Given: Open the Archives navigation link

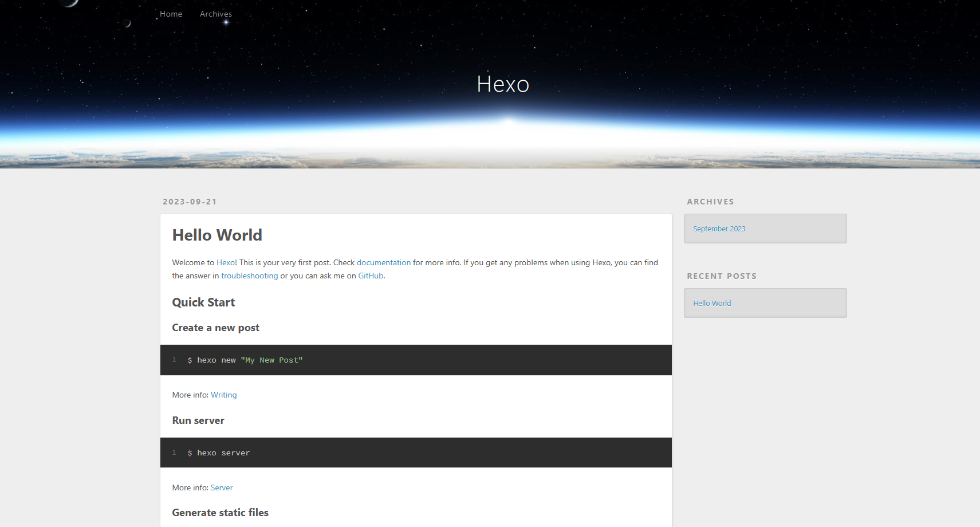Looking at the screenshot, I should [216, 14].
